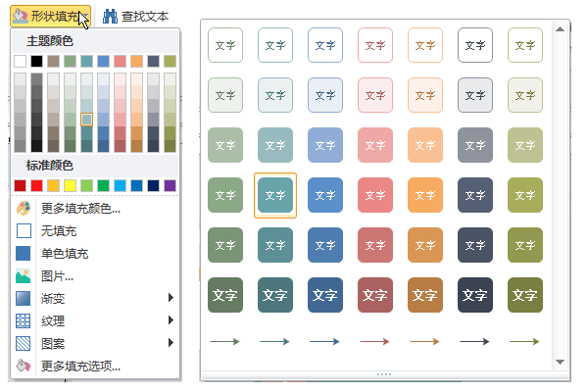Select the dark navy arrow line style
Image resolution: width=588 pixels, height=392 pixels.
pyautogui.click(x=474, y=341)
